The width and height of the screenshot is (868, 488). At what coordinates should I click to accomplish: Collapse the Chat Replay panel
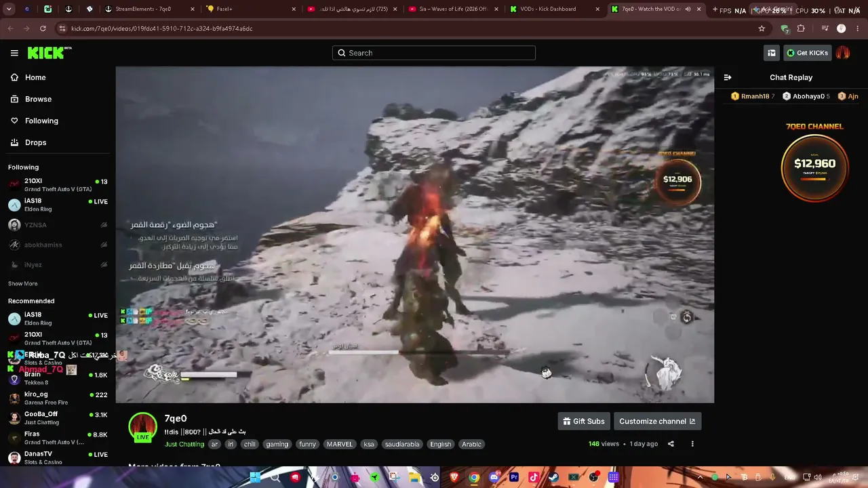tap(728, 77)
